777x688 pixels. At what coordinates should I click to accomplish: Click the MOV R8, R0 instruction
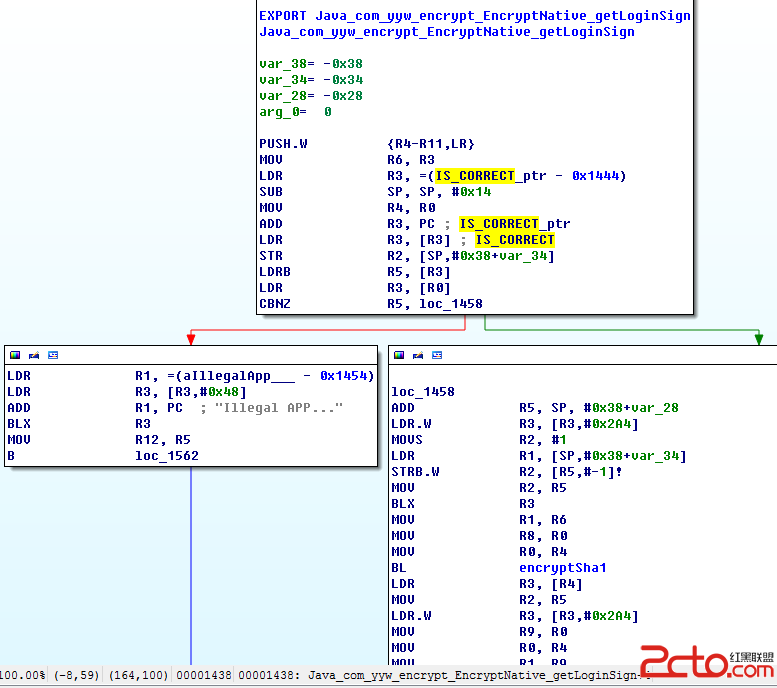pyautogui.click(x=479, y=536)
